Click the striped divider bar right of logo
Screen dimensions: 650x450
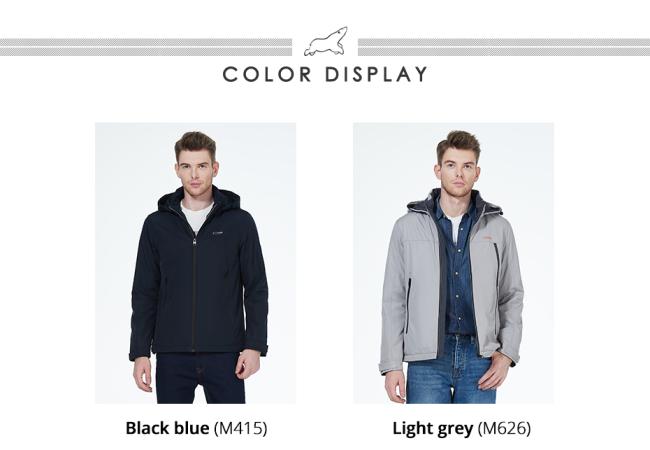[504, 47]
